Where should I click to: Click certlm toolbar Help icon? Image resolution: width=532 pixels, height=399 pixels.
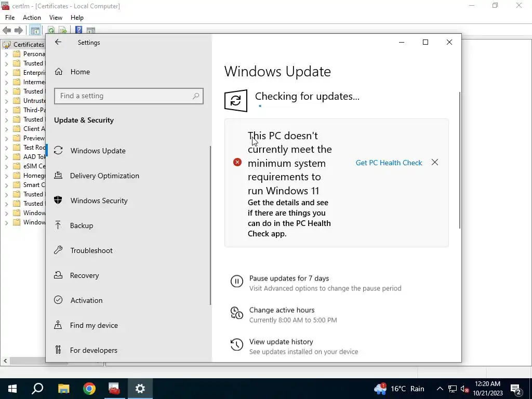click(x=79, y=30)
